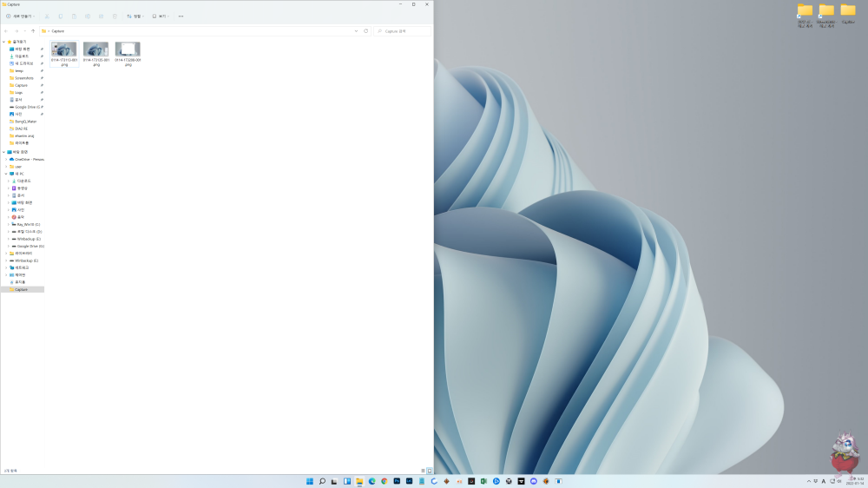Open Widgets from the taskbar
The height and width of the screenshot is (488, 868).
tap(347, 481)
